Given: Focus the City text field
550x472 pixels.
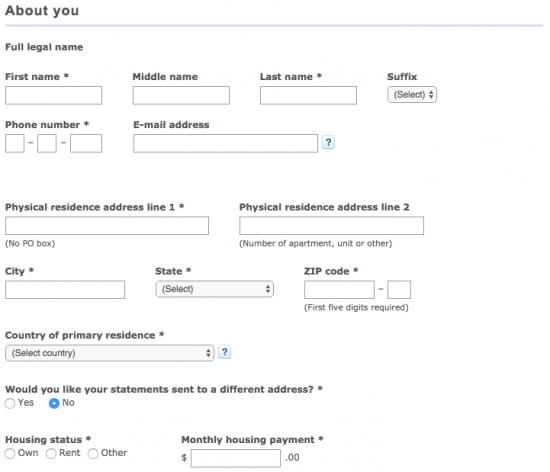Looking at the screenshot, I should tap(65, 290).
